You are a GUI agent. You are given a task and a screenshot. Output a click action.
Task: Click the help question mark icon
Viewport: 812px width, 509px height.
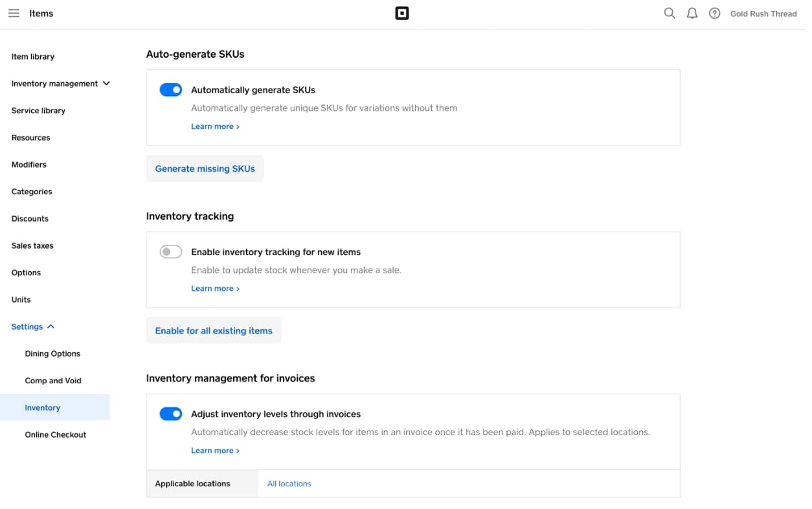[714, 14]
